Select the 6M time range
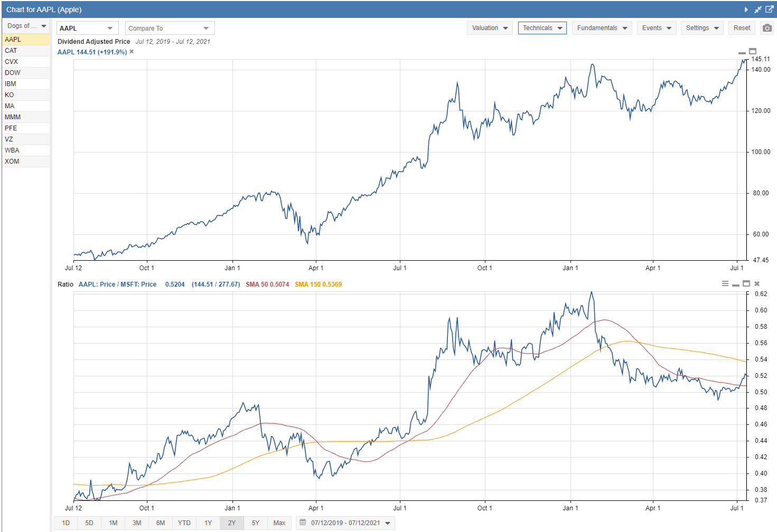Viewport: 777px width, 532px height. (x=161, y=523)
